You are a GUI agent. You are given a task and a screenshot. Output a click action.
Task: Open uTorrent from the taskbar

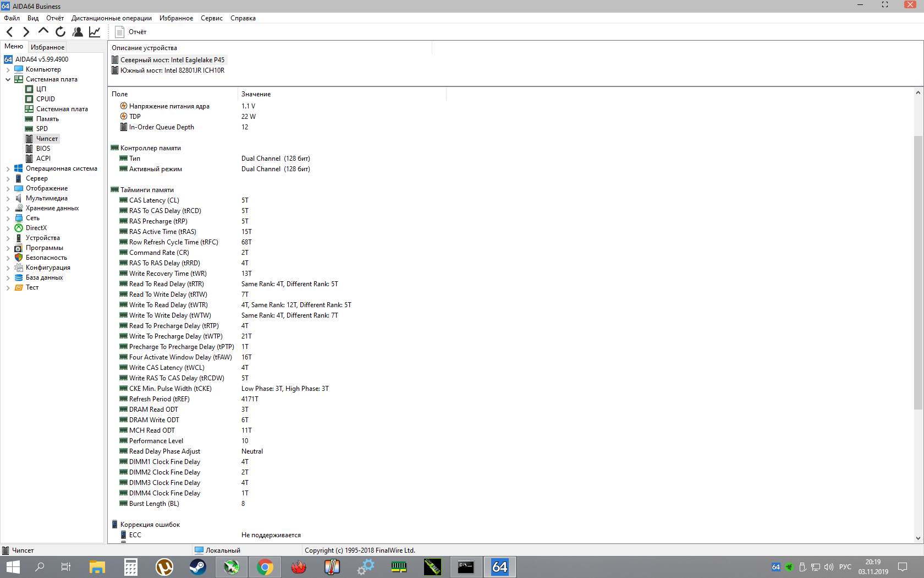click(x=164, y=567)
